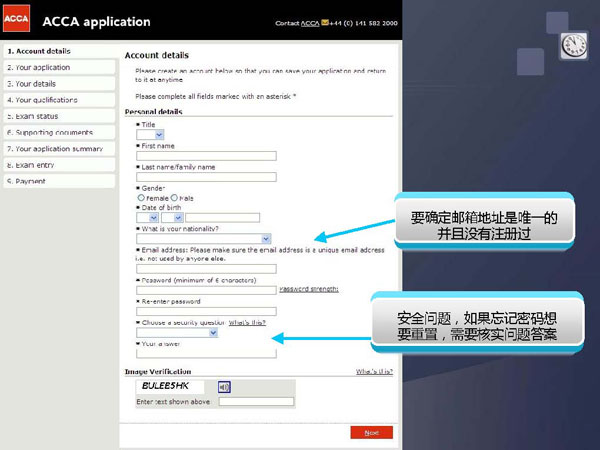Open the security question dropdown
Screen dimensions: 600x450
tap(177, 333)
